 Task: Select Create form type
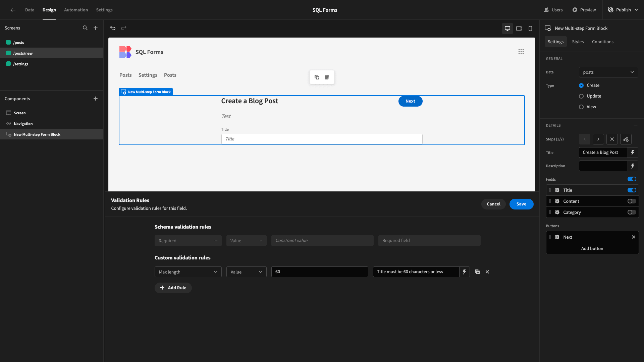(x=581, y=85)
